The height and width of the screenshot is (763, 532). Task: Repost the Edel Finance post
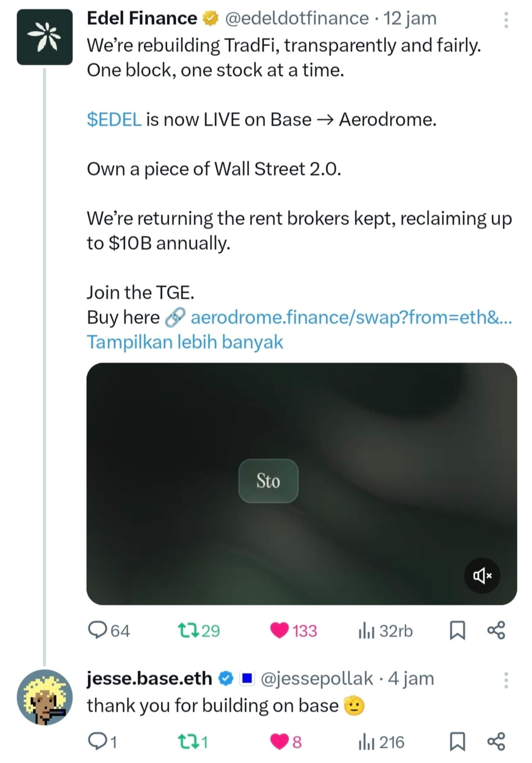point(188,630)
